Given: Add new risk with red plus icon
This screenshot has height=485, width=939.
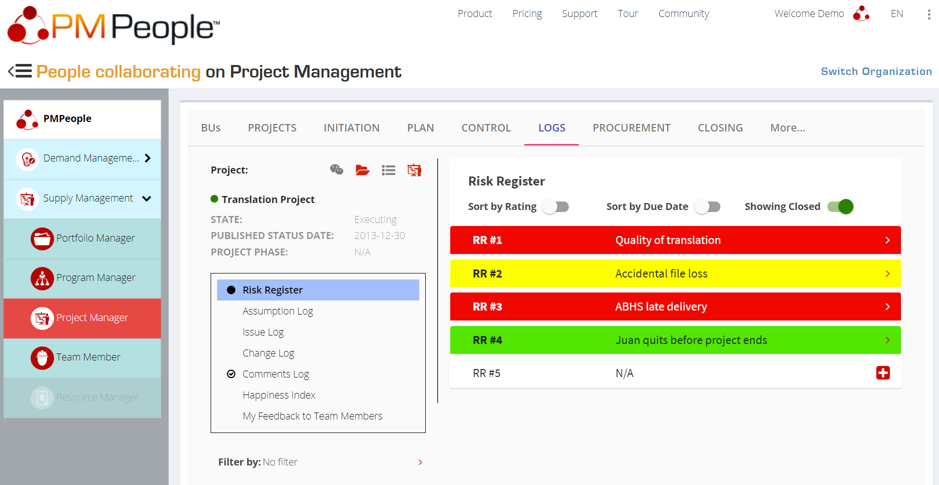Looking at the screenshot, I should point(883,374).
